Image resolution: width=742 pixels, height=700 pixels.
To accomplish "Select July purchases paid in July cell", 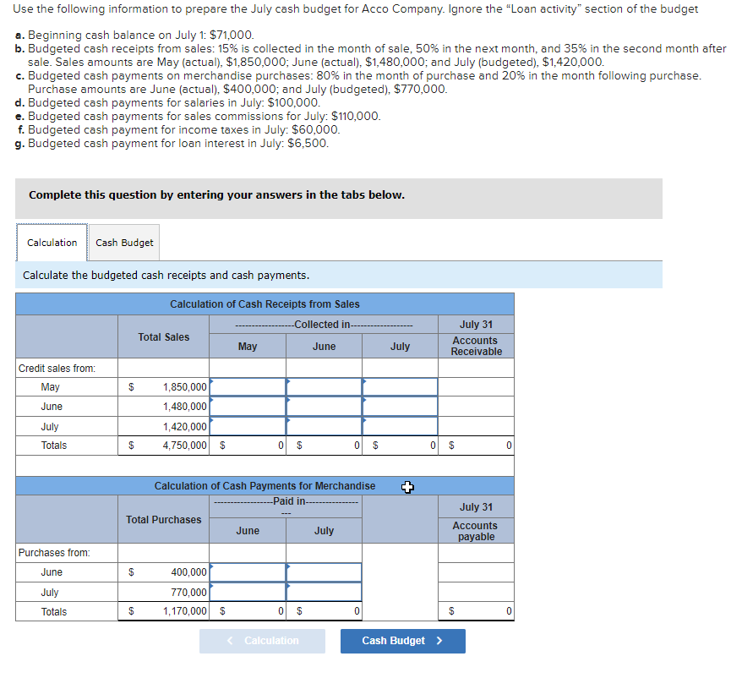I will [x=325, y=592].
